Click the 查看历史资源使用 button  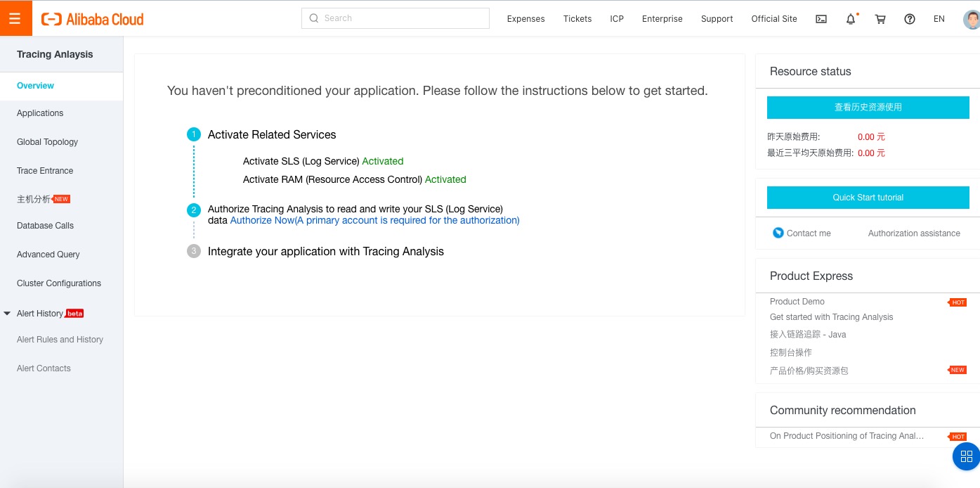[x=868, y=108]
